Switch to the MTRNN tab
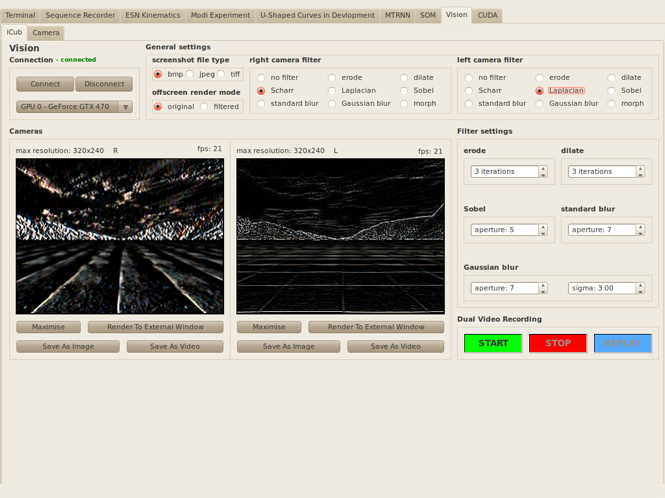665x498 pixels. [x=397, y=15]
